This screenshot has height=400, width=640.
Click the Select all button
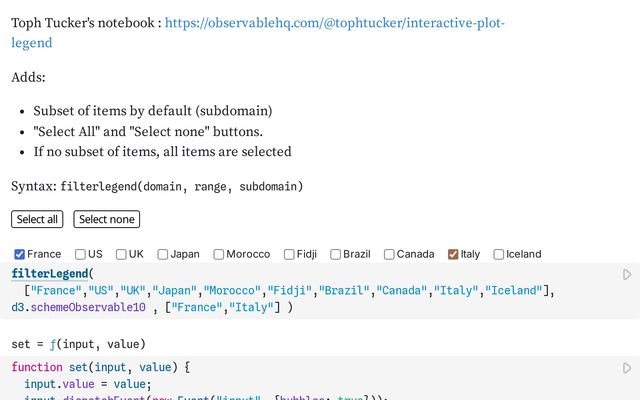coord(38,219)
